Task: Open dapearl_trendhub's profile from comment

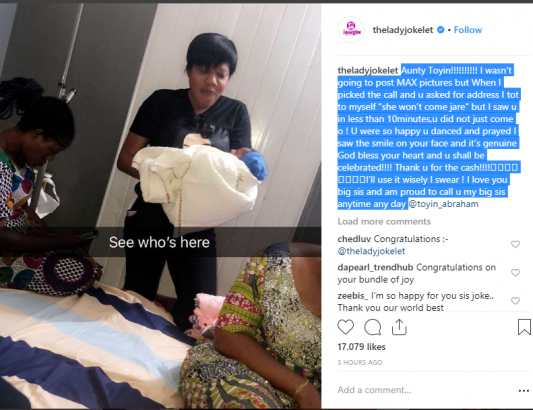Action: [x=375, y=268]
